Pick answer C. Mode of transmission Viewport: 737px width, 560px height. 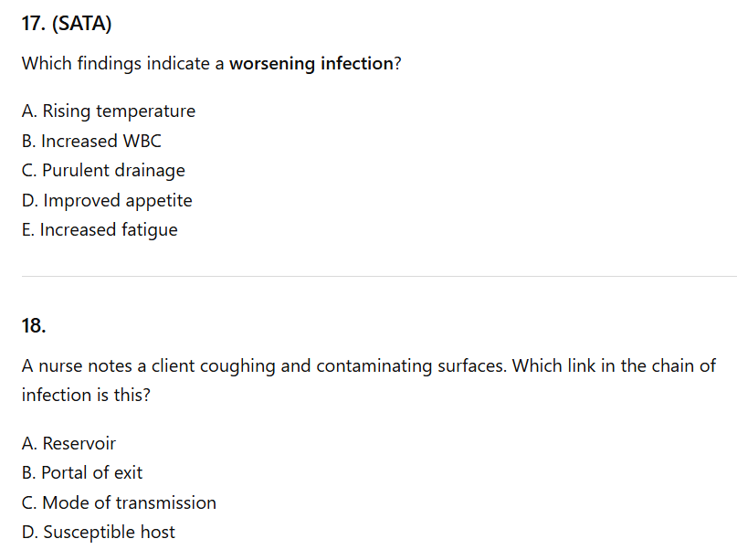pyautogui.click(x=119, y=503)
